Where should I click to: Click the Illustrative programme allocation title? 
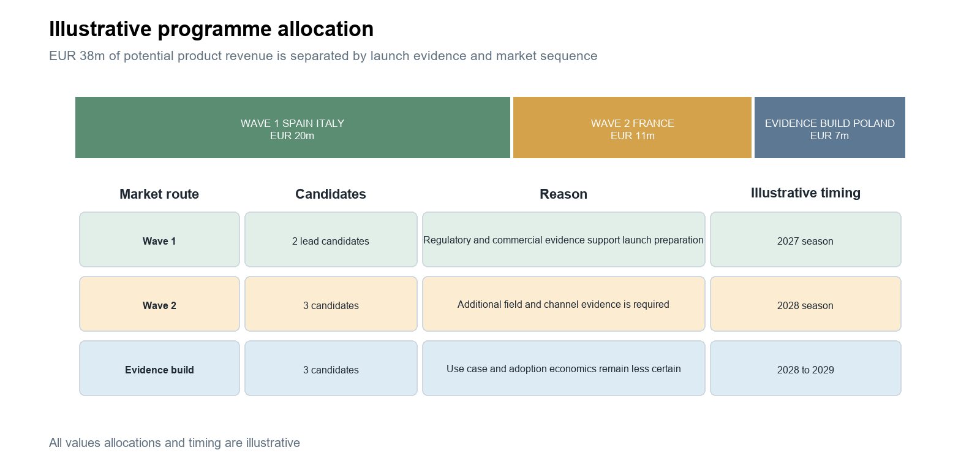[211, 29]
